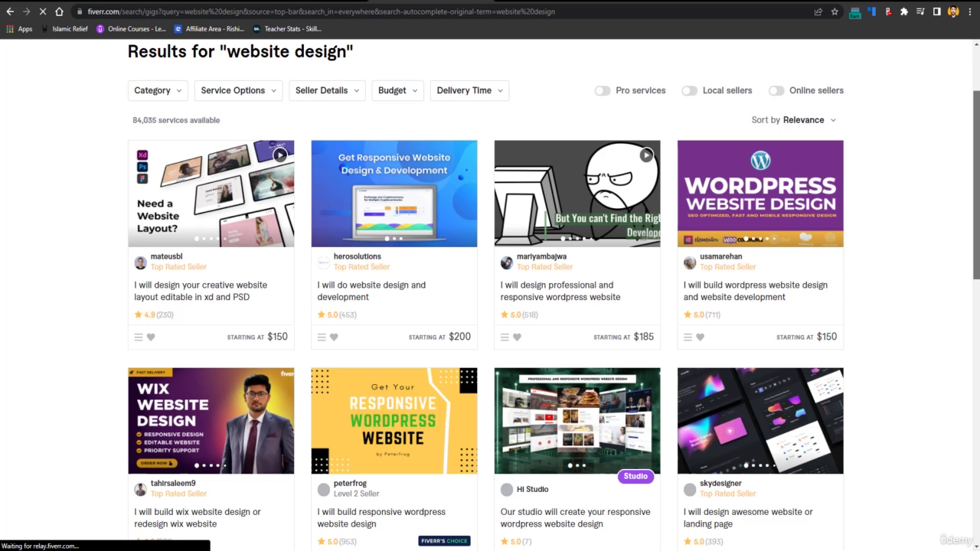This screenshot has height=551, width=980.
Task: Open 'WordPress Website Design' purple thumbnail
Action: 760,194
